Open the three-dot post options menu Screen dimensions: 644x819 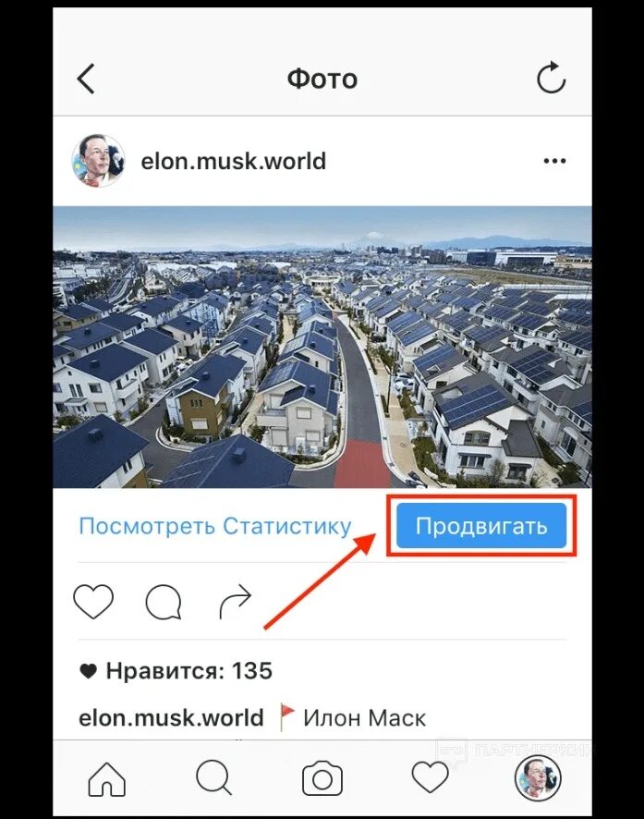554,161
